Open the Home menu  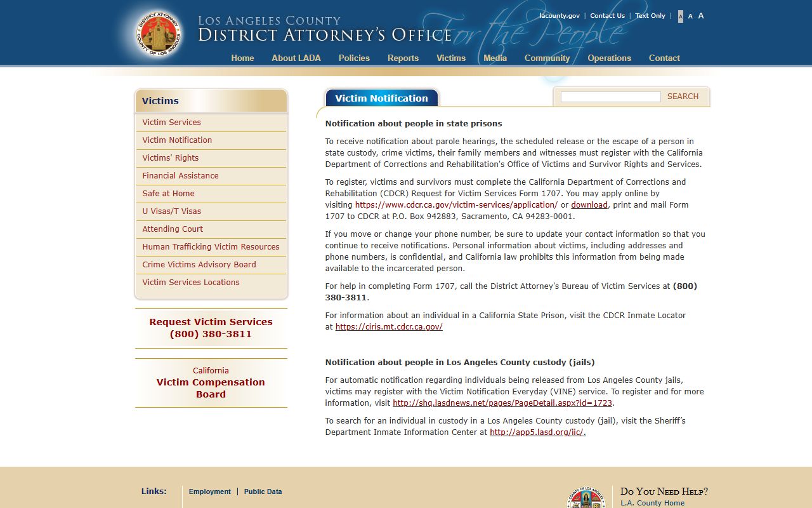242,58
